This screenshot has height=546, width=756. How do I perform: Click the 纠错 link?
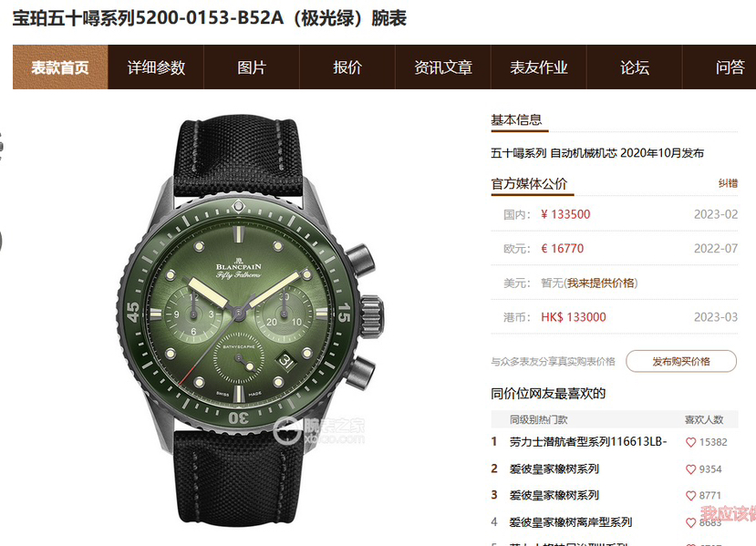point(728,183)
